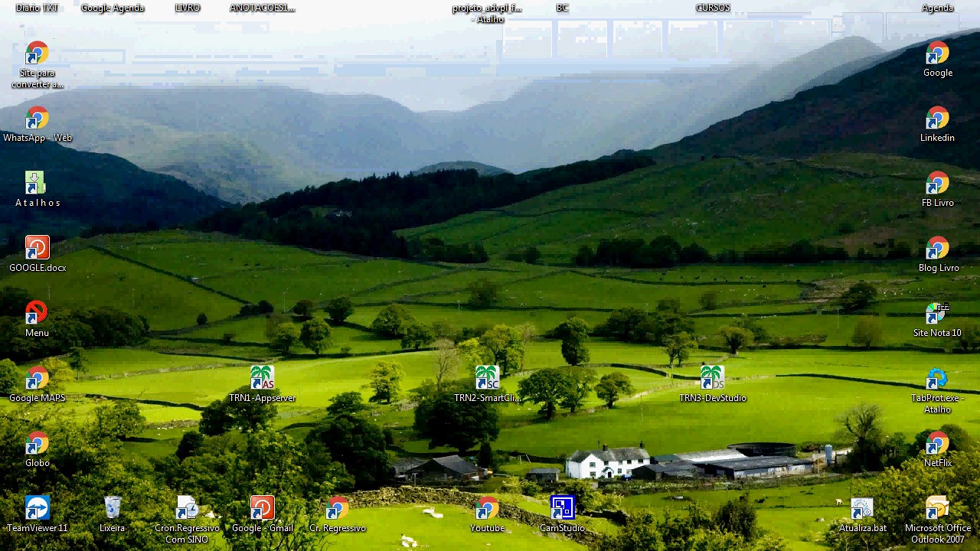Image resolution: width=980 pixels, height=551 pixels.
Task: Click the 'CURSOS' desktop label
Action: tap(712, 8)
